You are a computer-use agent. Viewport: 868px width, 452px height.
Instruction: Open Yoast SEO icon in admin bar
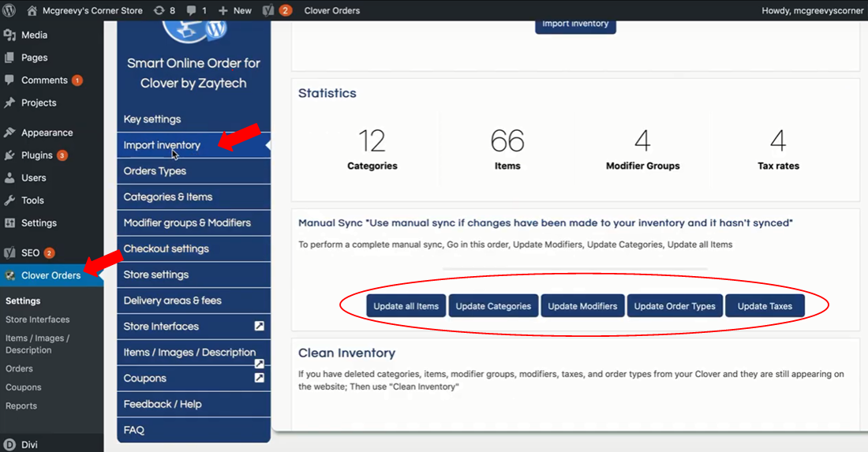(268, 10)
